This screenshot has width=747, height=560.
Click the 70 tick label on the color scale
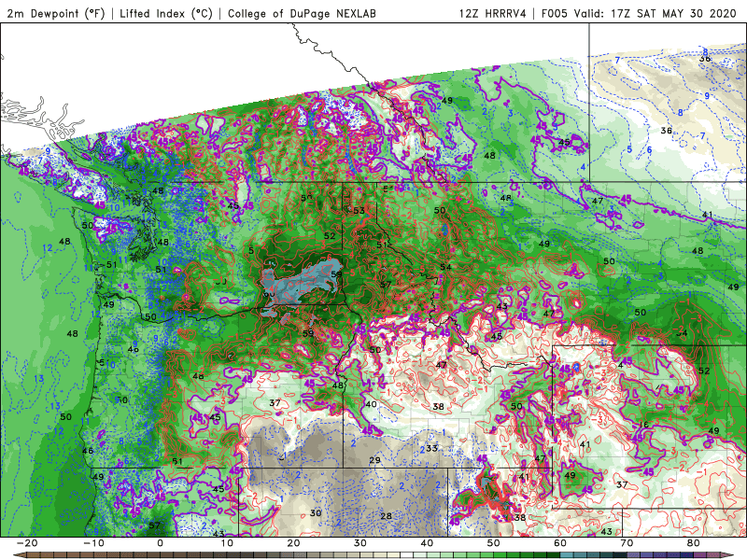click(x=627, y=543)
